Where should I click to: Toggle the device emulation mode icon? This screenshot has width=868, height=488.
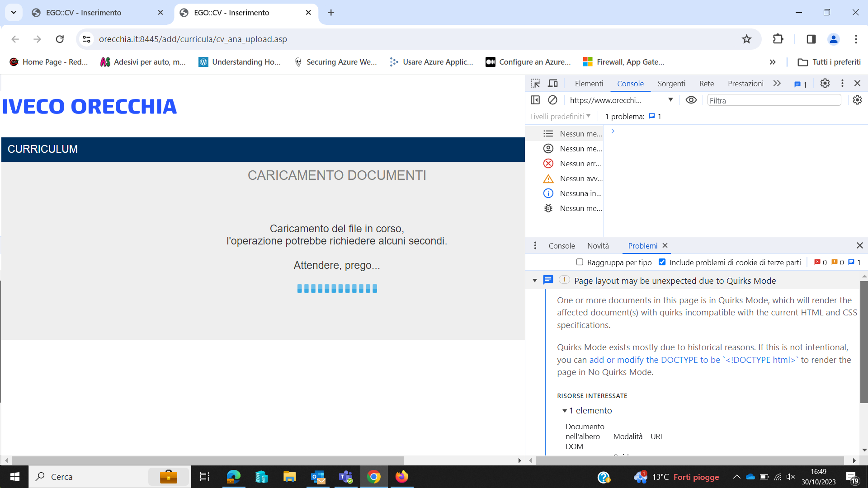552,83
